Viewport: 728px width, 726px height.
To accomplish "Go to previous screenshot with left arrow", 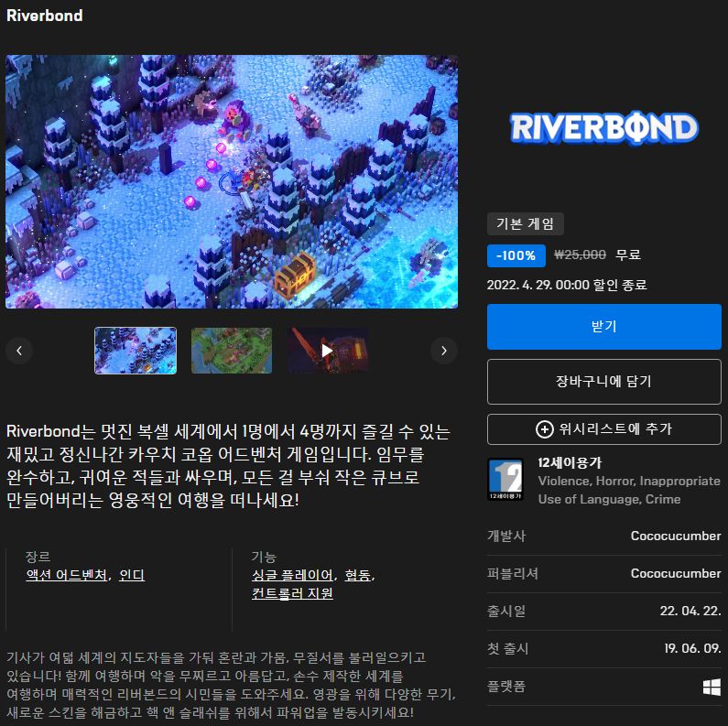I will (x=19, y=351).
